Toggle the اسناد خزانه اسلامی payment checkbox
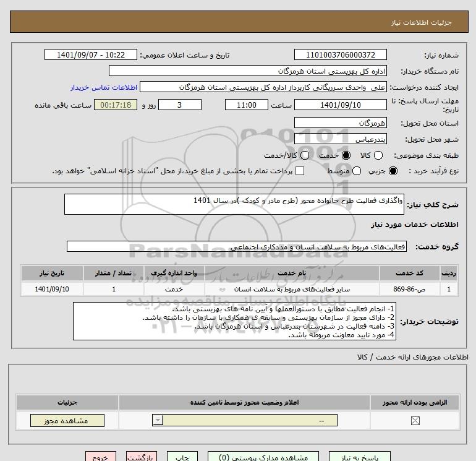476x461 pixels. coord(300,171)
